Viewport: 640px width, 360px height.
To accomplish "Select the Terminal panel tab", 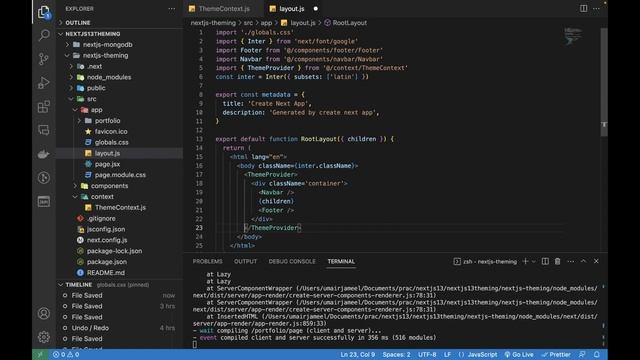I will click(341, 261).
